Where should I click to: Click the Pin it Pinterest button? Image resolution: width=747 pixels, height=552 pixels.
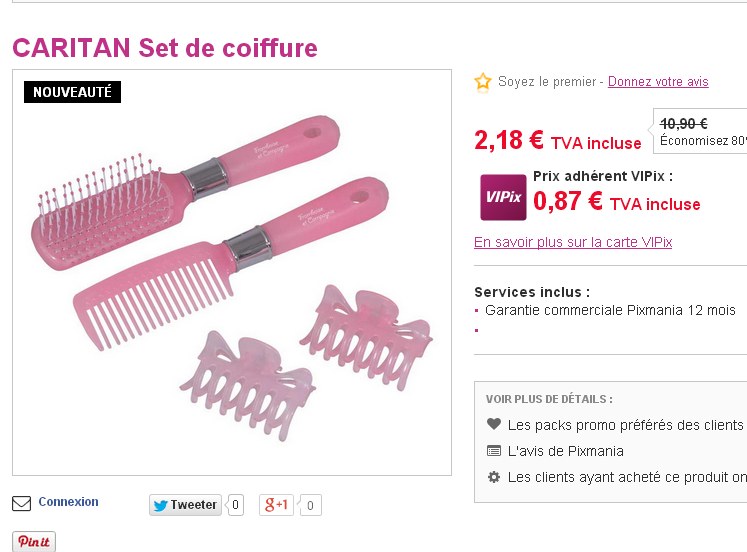34,542
